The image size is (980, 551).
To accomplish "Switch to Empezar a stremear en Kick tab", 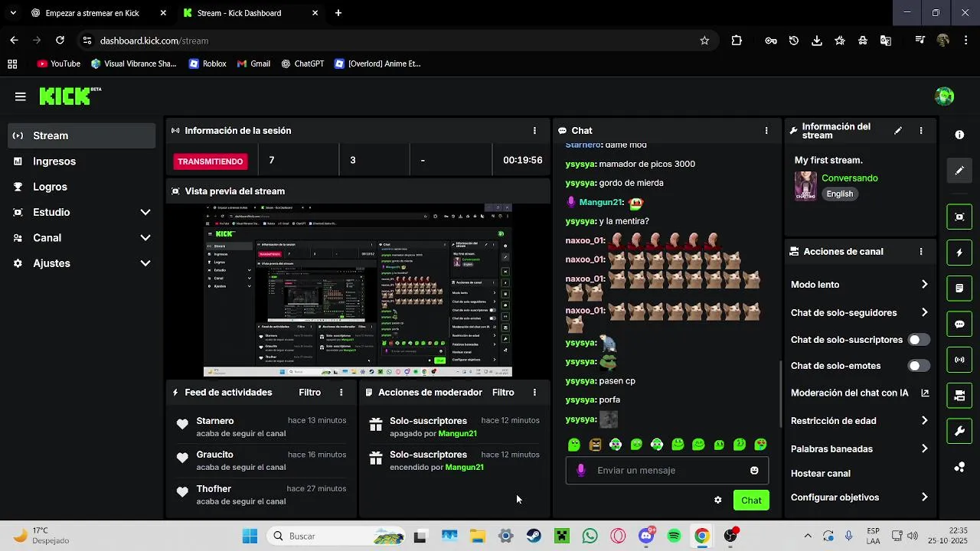I will pos(98,13).
